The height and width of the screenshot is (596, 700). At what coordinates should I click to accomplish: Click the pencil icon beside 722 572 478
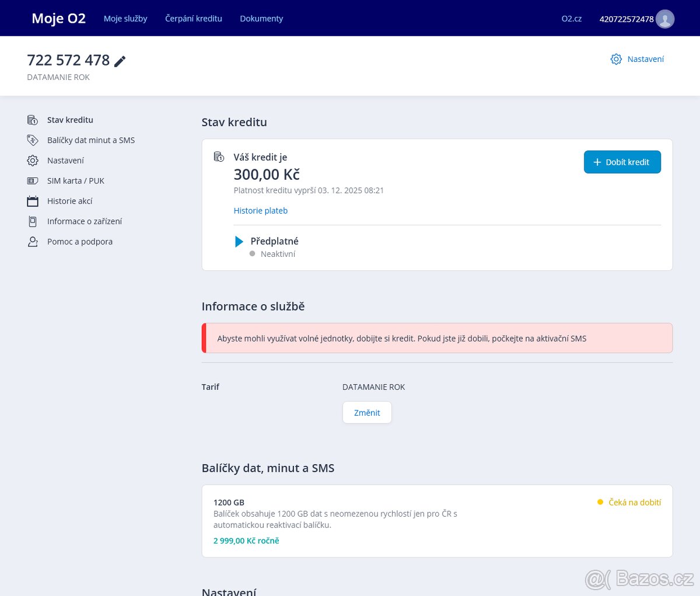pyautogui.click(x=120, y=61)
